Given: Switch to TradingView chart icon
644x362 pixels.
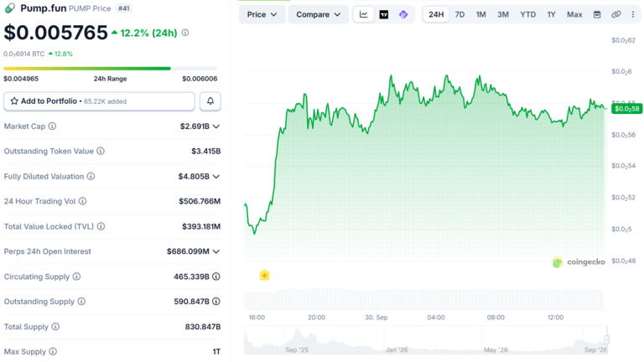Looking at the screenshot, I should click(383, 14).
